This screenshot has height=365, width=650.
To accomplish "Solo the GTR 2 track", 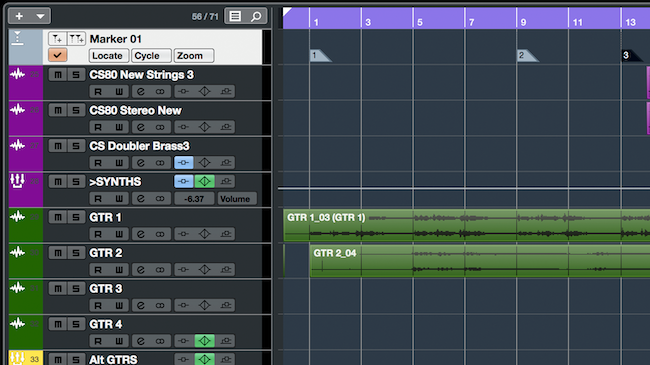I will coord(76,253).
